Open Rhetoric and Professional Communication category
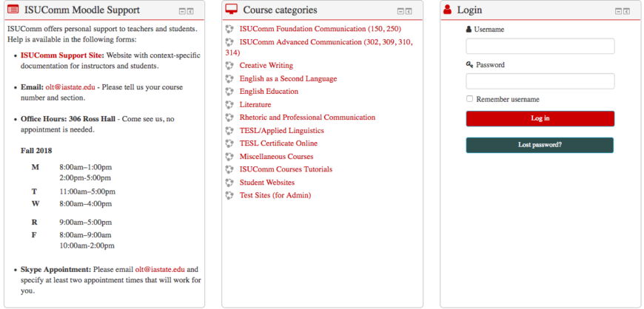Screen dimensions: 644x309 (x=307, y=118)
